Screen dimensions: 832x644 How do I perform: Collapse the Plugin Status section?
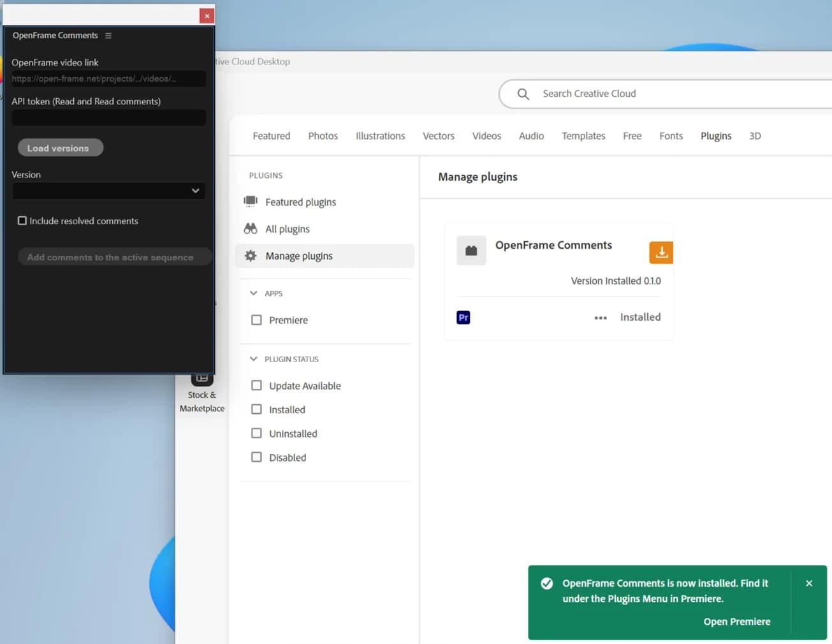254,359
